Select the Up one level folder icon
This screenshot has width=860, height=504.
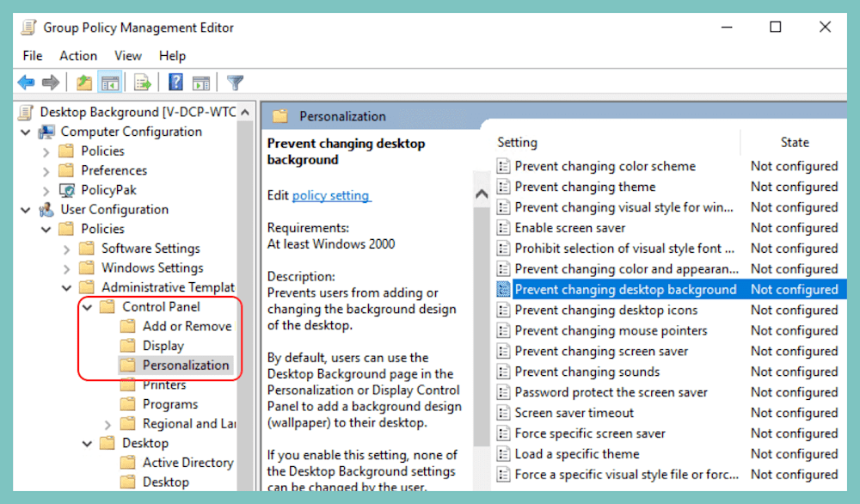(x=83, y=82)
